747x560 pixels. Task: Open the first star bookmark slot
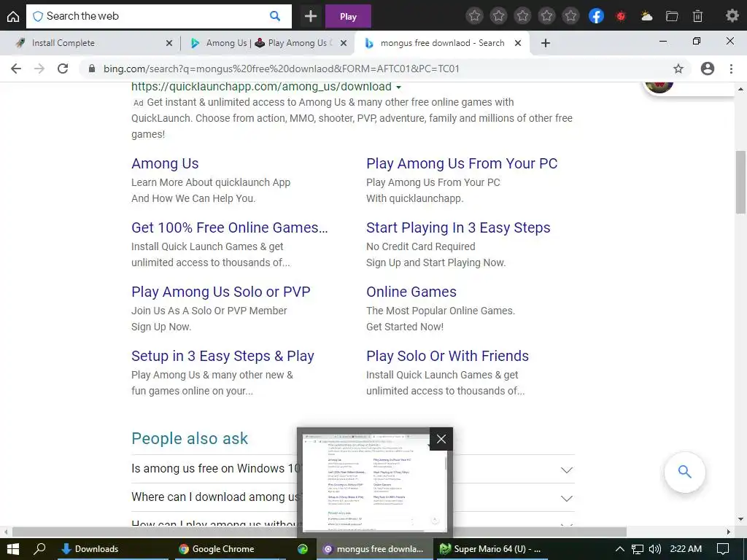click(x=474, y=16)
